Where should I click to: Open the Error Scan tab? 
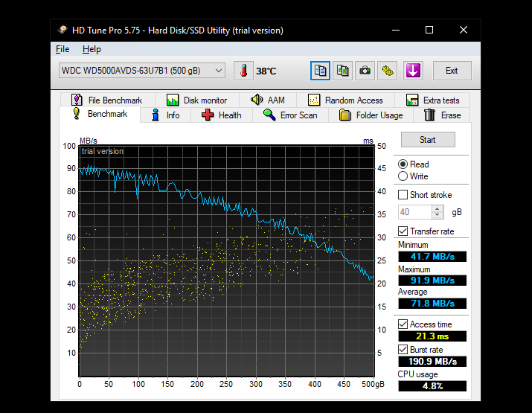click(290, 115)
